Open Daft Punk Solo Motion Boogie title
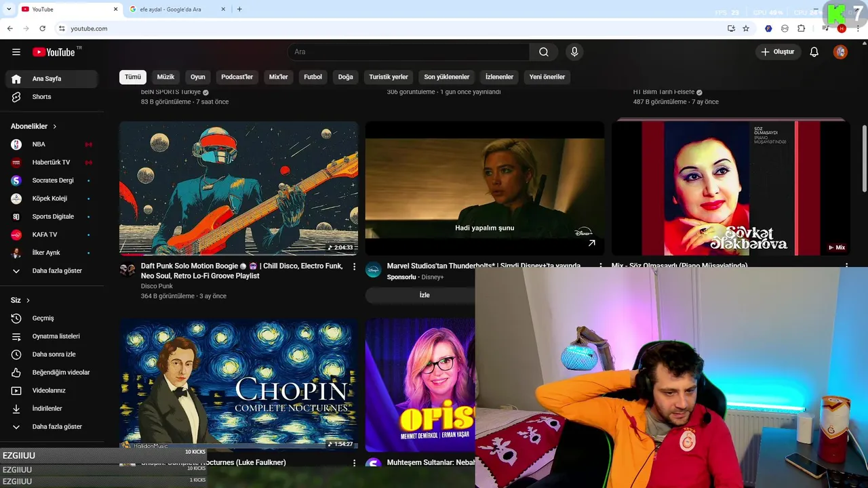Viewport: 868px width, 488px height. coord(242,271)
